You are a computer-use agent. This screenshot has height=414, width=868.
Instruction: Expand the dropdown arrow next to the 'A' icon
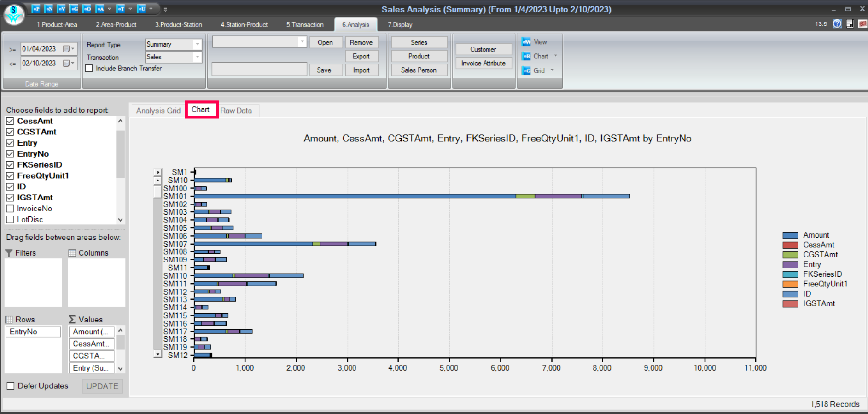click(x=109, y=9)
